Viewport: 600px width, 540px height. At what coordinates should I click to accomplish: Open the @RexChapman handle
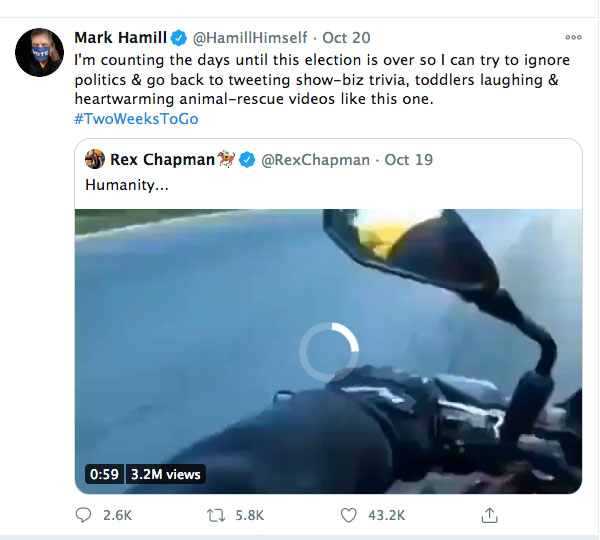315,160
